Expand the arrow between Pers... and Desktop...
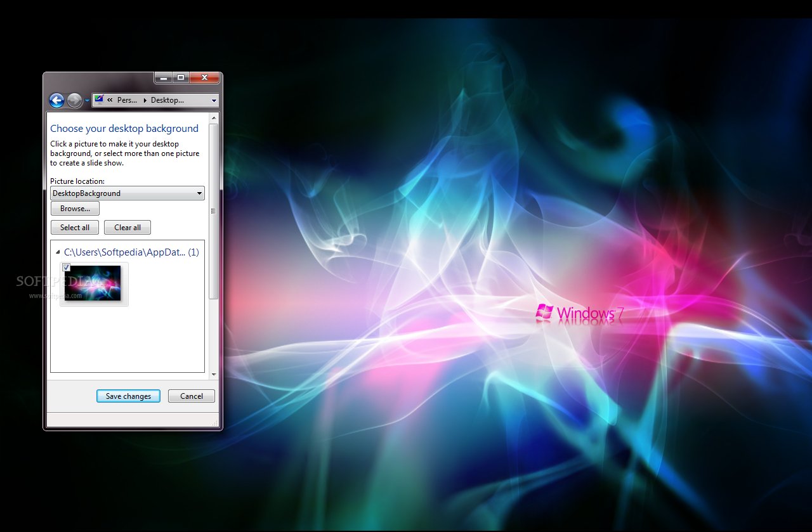The height and width of the screenshot is (532, 812). pyautogui.click(x=145, y=100)
